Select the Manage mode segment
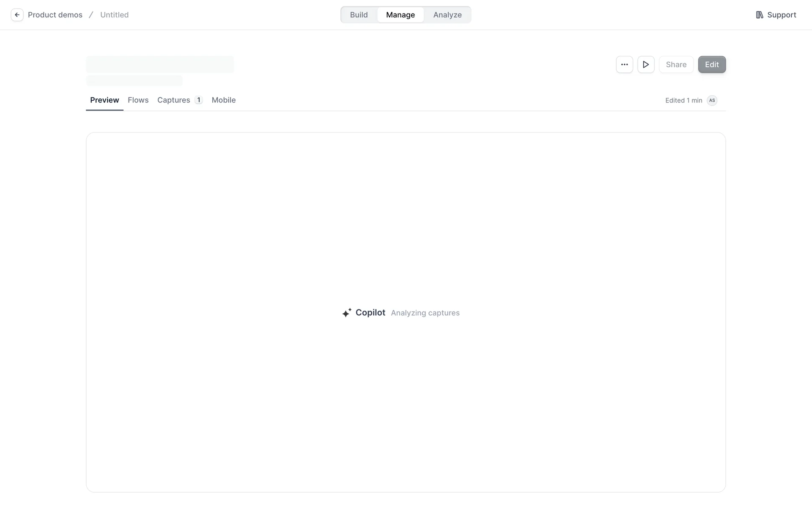This screenshot has width=812, height=510. tap(400, 15)
